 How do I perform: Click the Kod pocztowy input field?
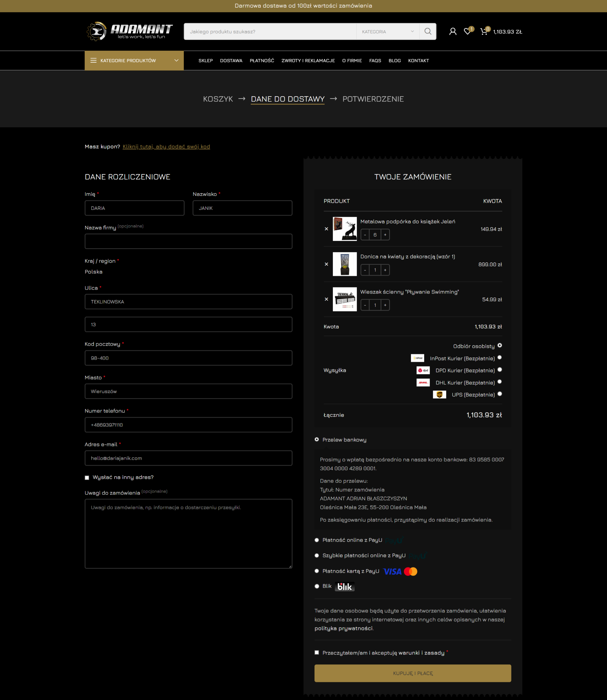pos(188,358)
